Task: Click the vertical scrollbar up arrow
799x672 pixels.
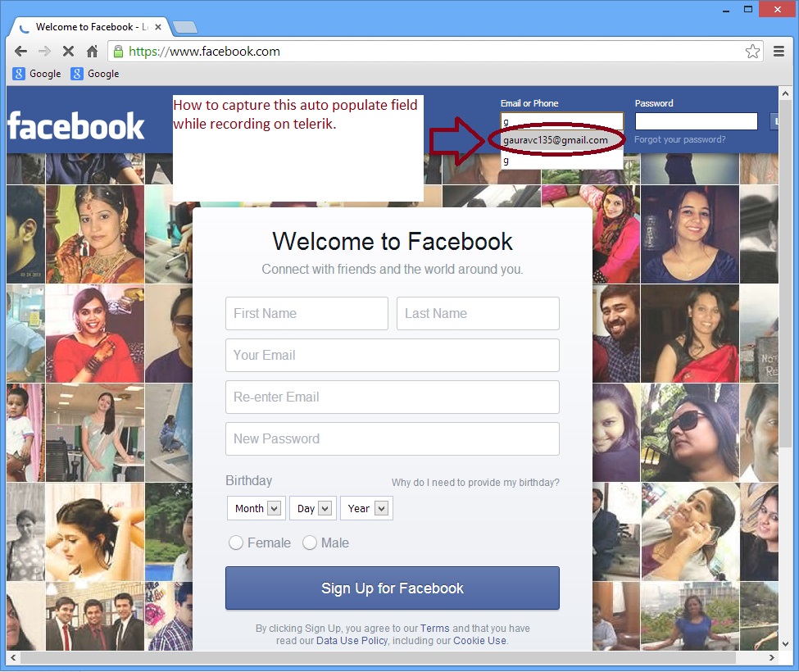Action: 785,93
